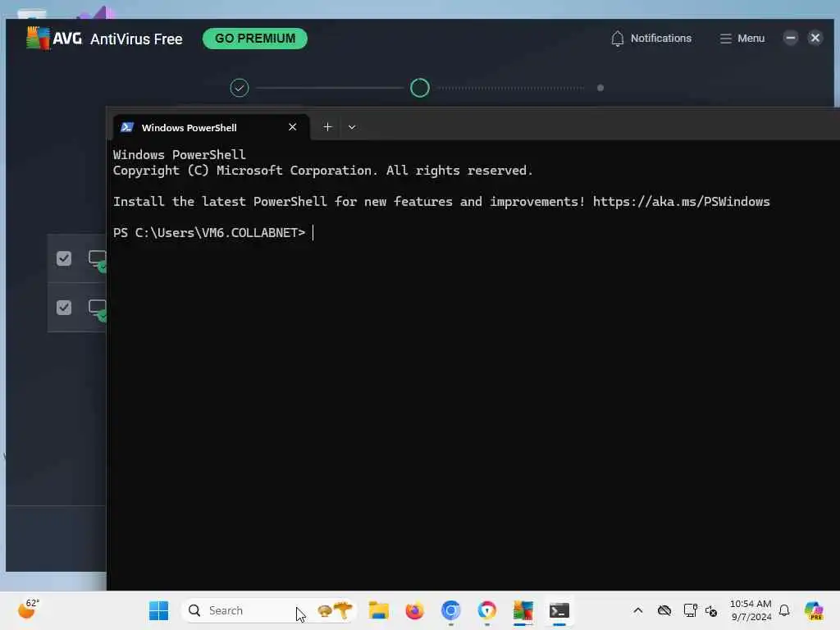Open Firefox from taskbar
The width and height of the screenshot is (840, 630).
point(414,610)
